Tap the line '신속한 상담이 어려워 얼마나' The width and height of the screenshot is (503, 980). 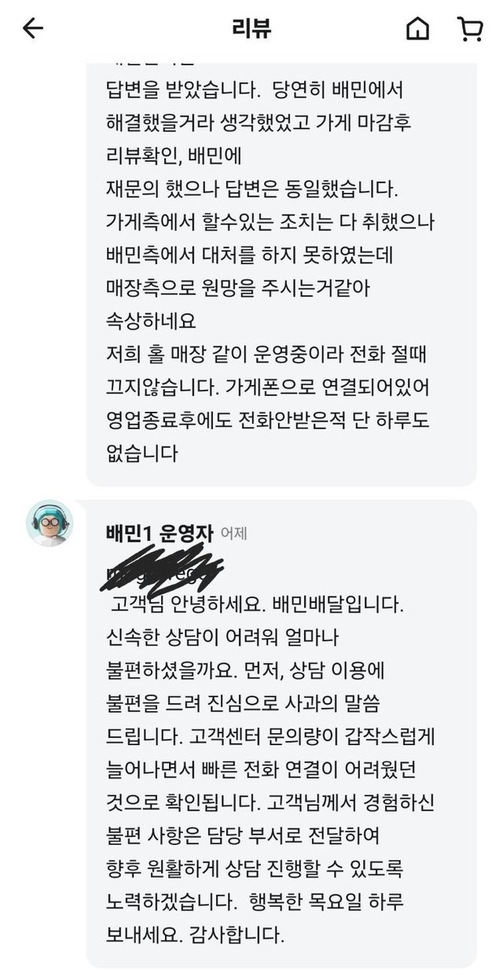point(222,638)
